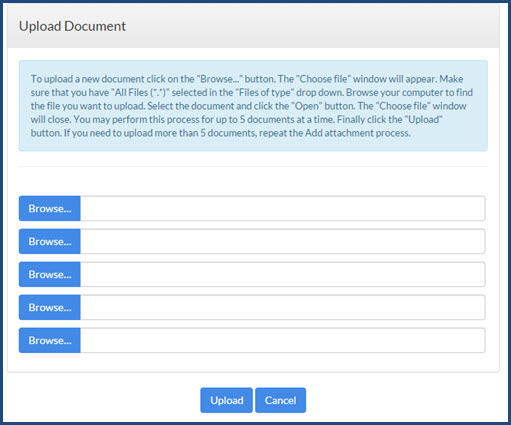
Task: Select the second file path field
Action: click(283, 241)
